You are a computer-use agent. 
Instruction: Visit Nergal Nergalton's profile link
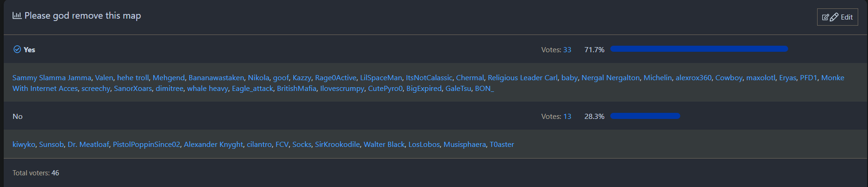[610, 78]
